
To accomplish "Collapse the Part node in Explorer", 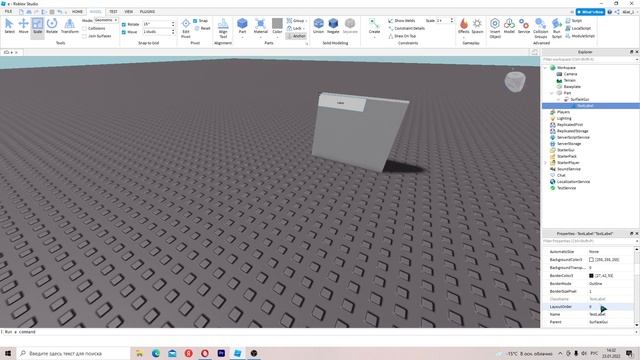I will [x=552, y=93].
